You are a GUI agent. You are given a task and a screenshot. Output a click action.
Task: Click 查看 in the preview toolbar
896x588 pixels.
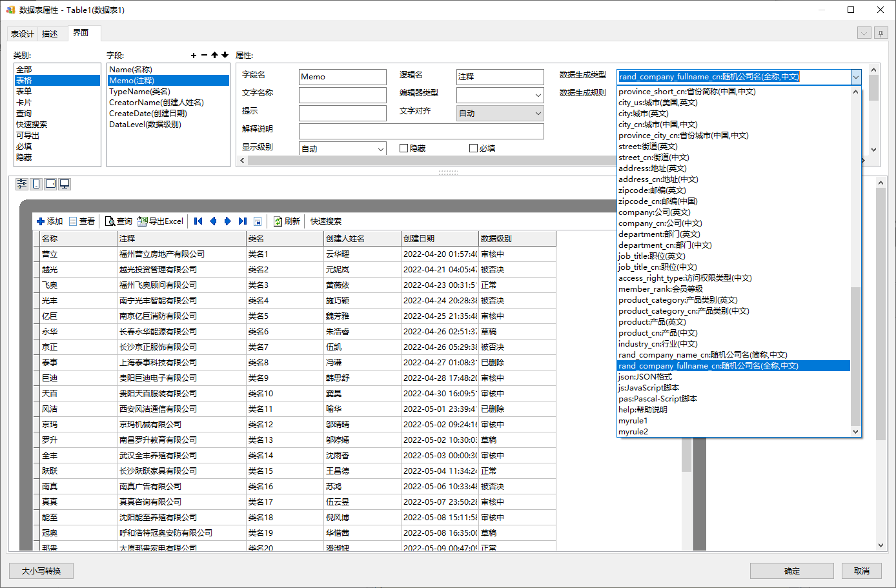pyautogui.click(x=82, y=221)
